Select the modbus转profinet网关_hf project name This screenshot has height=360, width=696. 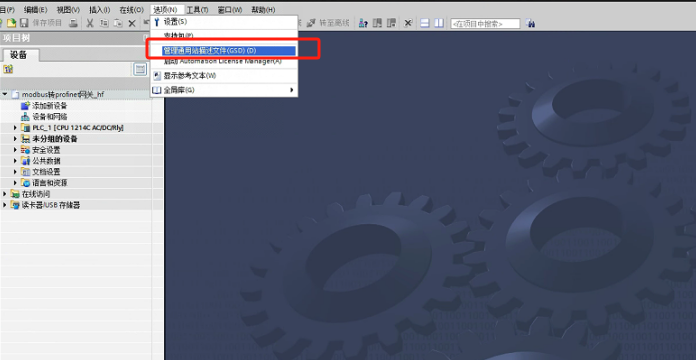point(63,95)
